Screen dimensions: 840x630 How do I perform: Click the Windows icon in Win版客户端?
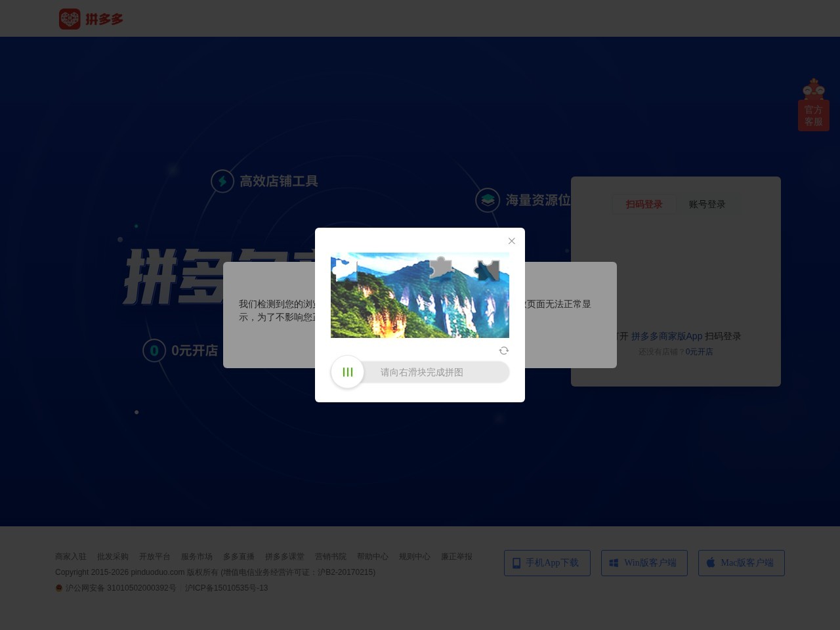[x=614, y=563]
